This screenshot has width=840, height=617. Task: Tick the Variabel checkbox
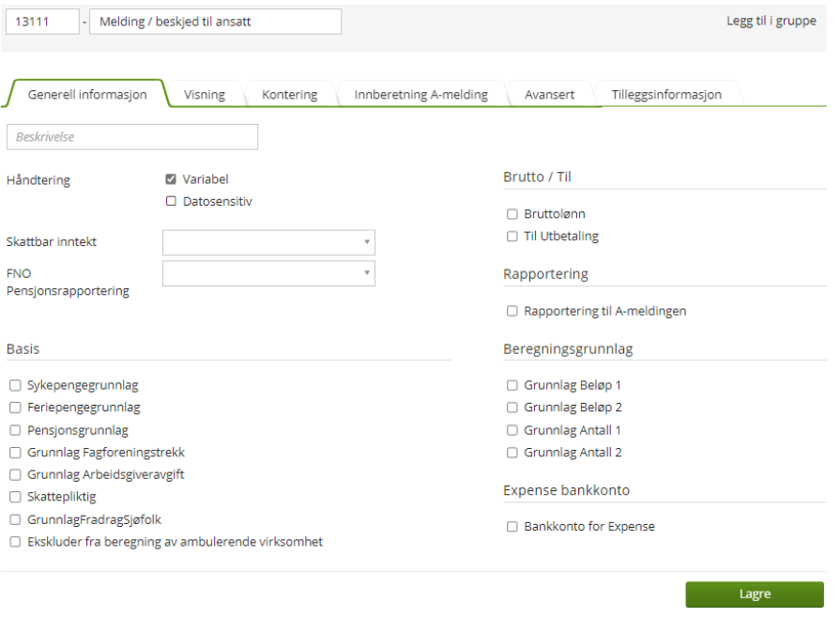pyautogui.click(x=171, y=179)
